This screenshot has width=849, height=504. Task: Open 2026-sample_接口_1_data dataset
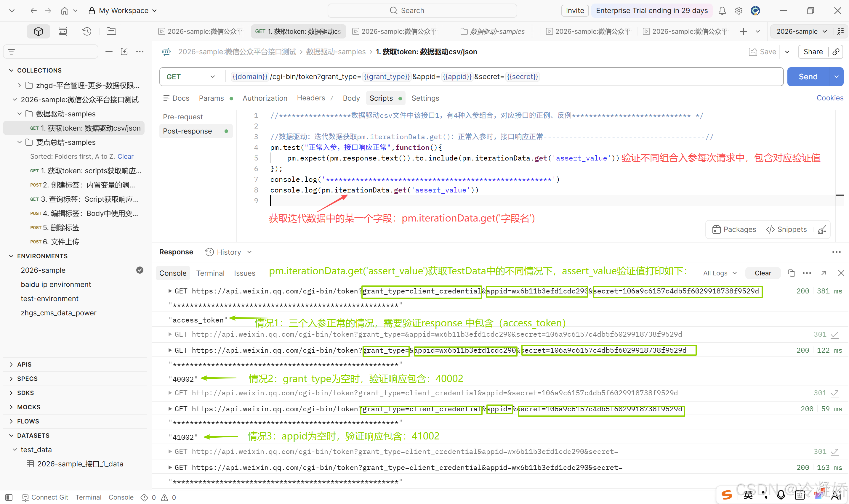tap(80, 464)
